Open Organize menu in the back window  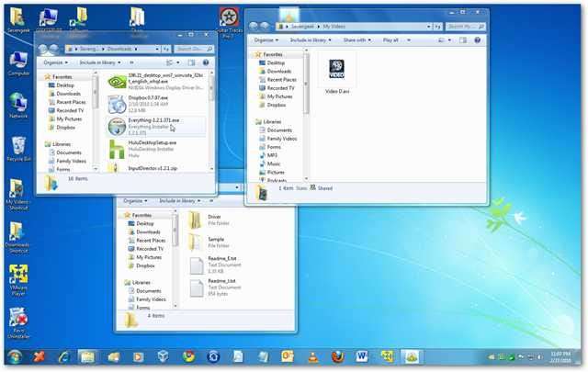click(135, 201)
